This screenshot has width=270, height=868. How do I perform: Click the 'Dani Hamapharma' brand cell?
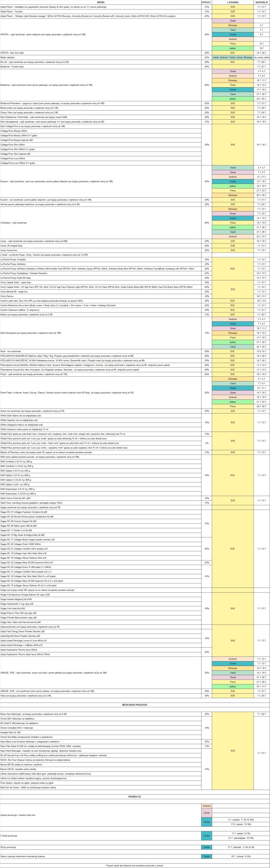pos(100,122)
